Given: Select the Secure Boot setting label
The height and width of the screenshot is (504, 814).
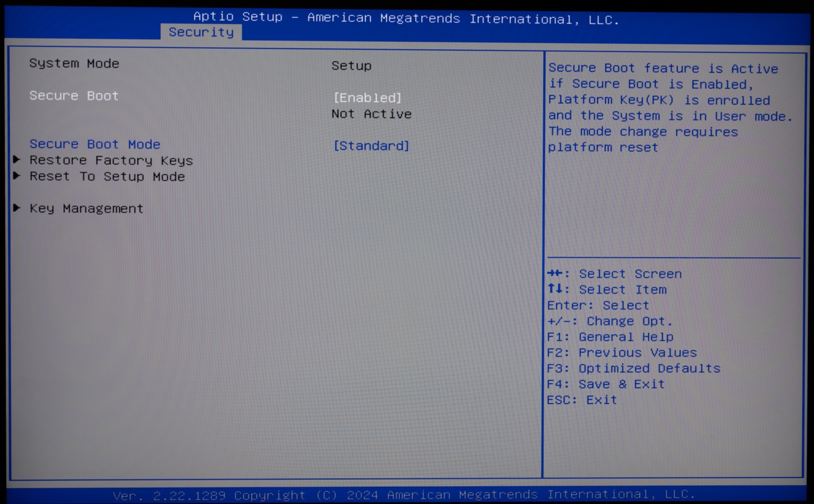Looking at the screenshot, I should 74,96.
